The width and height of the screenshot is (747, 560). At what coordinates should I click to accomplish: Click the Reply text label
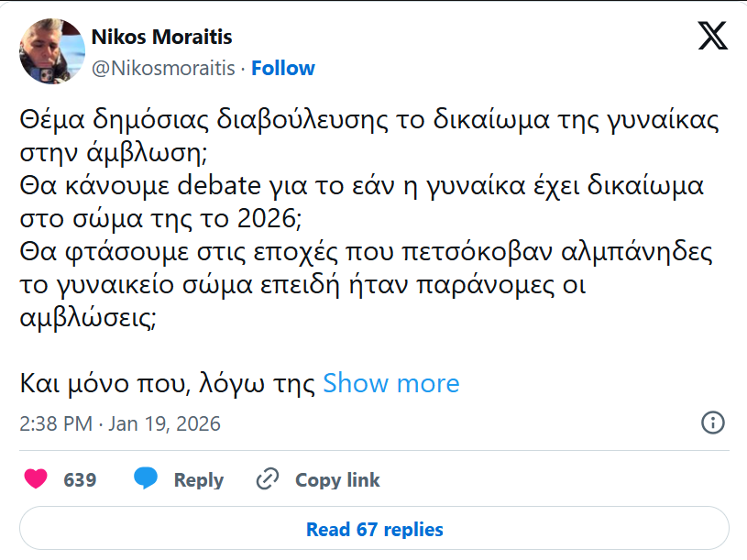pyautogui.click(x=198, y=480)
